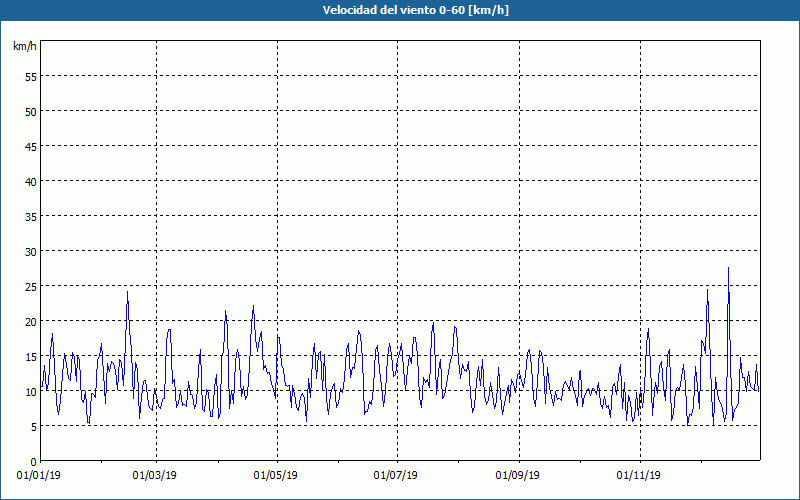Click the date label 01/03/19
This screenshot has height=500, width=800.
155,476
